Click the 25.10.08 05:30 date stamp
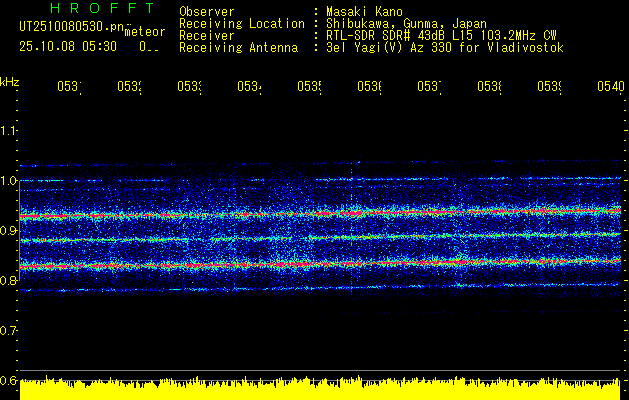Image resolution: width=629 pixels, height=400 pixels. coord(68,47)
